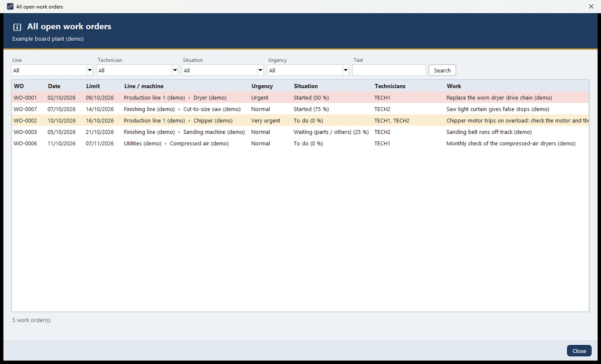Click the 'Compressed air (demo)' cell
Viewport: 601px width, 364px height.
(199, 143)
